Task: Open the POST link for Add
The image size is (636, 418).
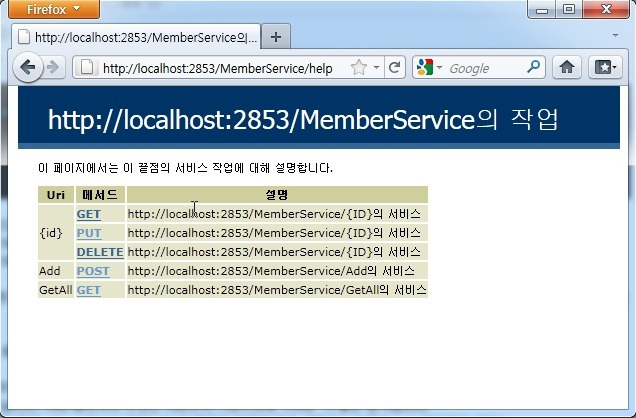Action: pos(93,271)
